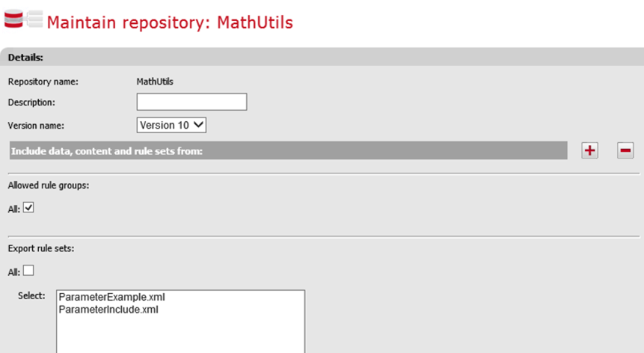The image size is (644, 353).
Task: Click the 'Repository name:' label
Action: (43, 82)
